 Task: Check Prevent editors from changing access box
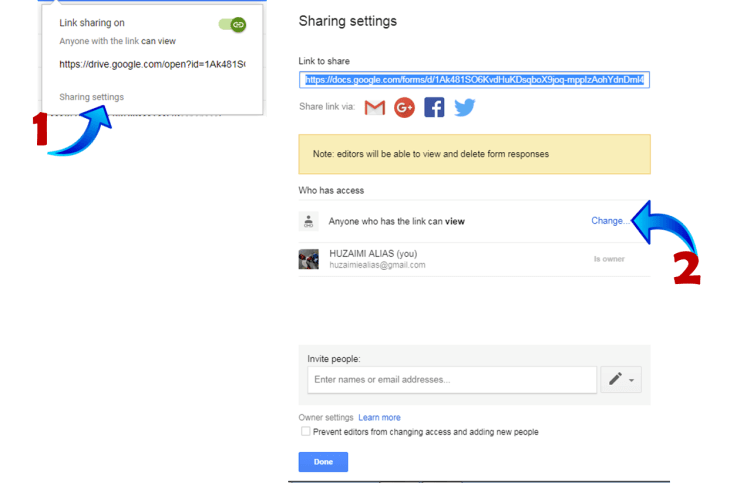point(305,432)
